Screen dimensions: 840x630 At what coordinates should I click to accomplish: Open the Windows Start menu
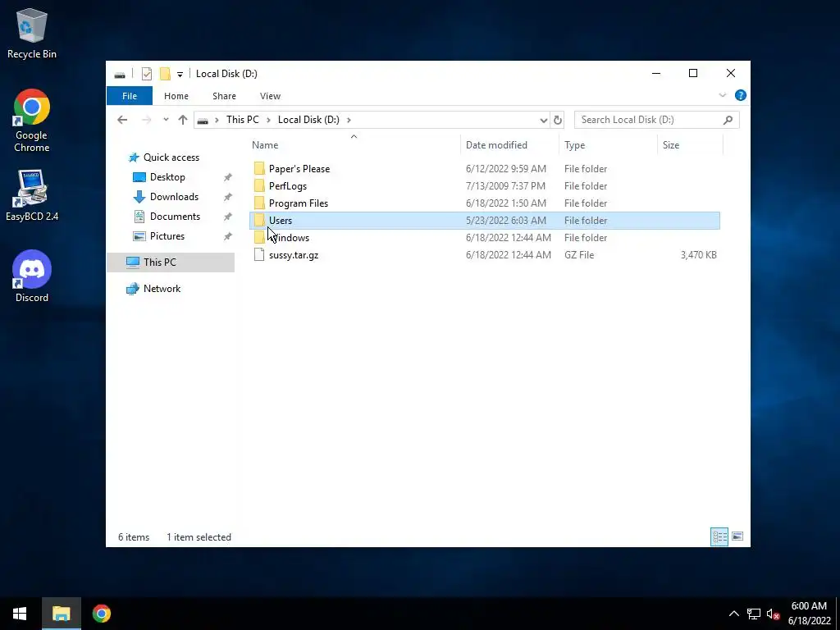click(x=20, y=614)
